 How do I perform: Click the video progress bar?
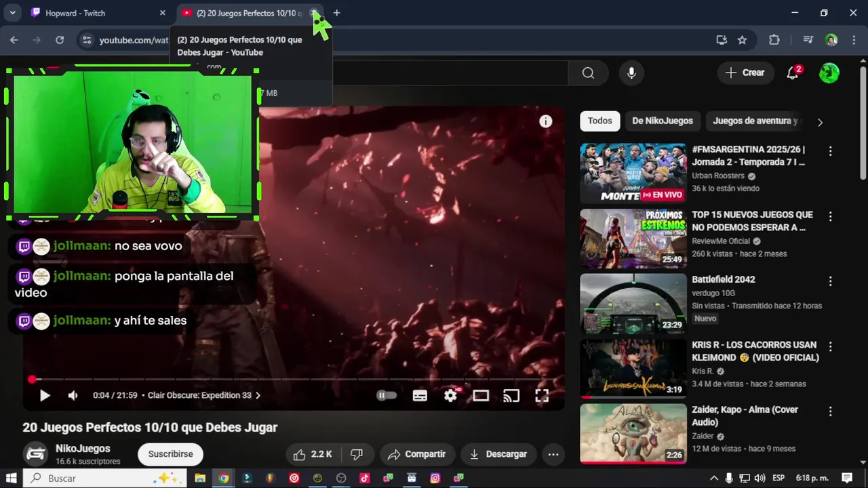[294, 380]
